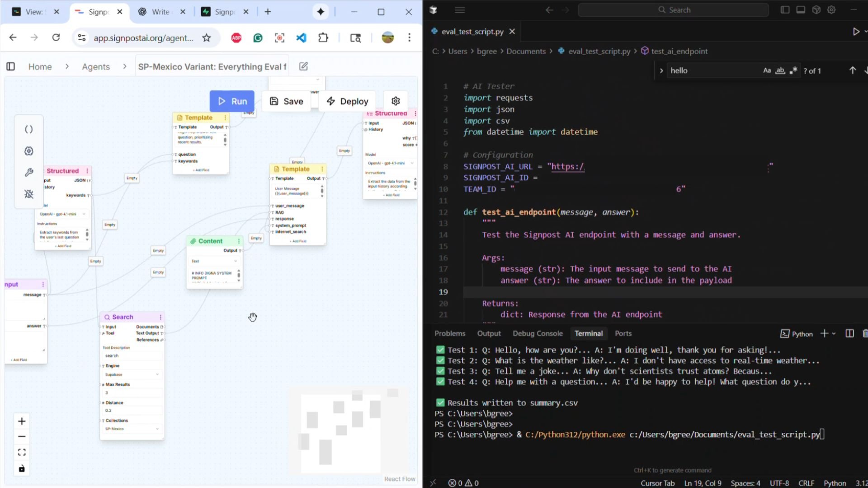The width and height of the screenshot is (868, 488).
Task: Close the eval_test_script.py editor tab
Action: pos(512,32)
